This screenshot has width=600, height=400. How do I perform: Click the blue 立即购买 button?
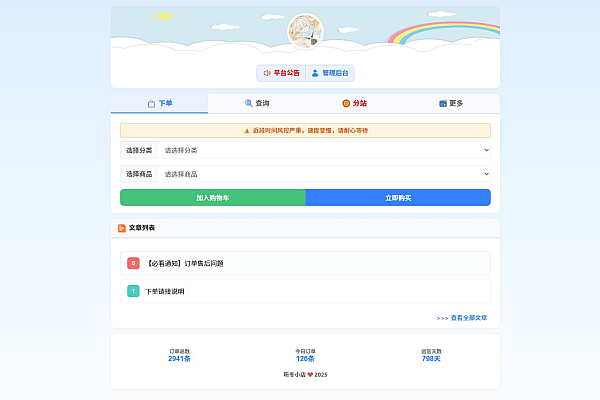pos(398,198)
